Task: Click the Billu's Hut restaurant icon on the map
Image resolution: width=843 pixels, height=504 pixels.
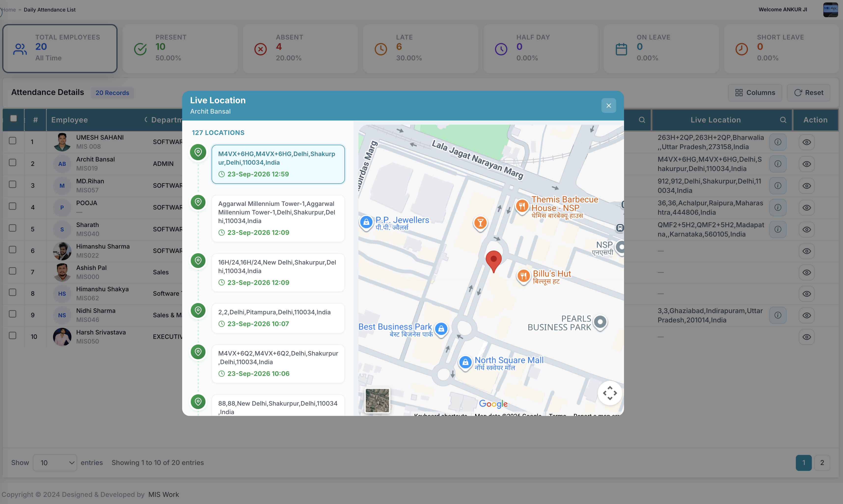Action: click(524, 276)
